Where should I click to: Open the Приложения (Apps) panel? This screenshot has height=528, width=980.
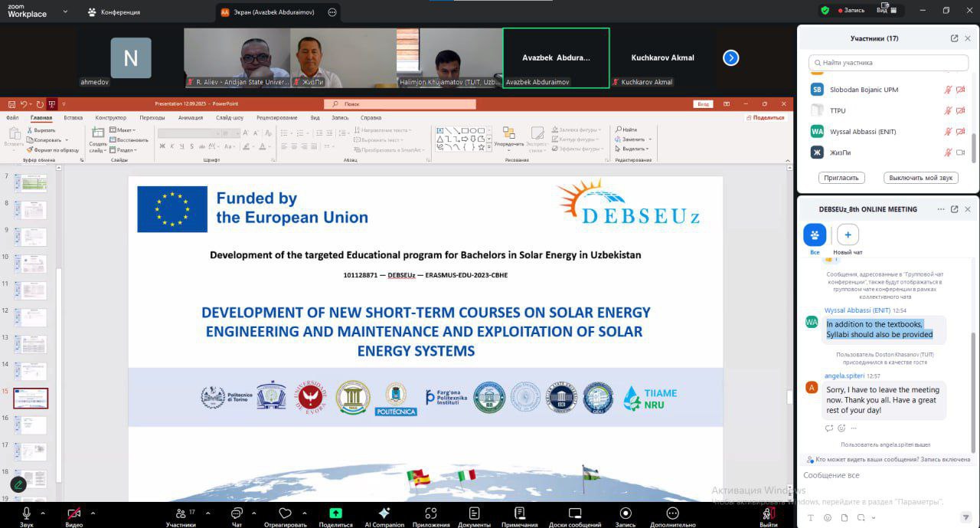click(431, 513)
